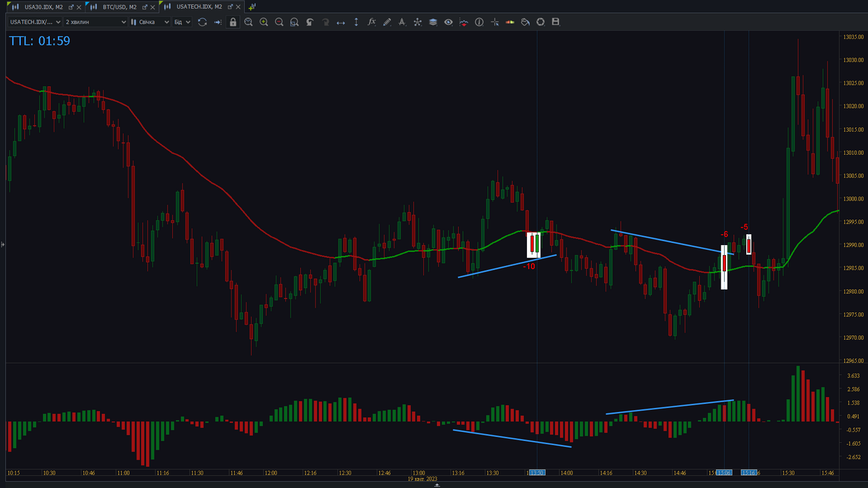Select the time-range zoom magnifier icon
This screenshot has height=488, width=868.
tap(248, 22)
